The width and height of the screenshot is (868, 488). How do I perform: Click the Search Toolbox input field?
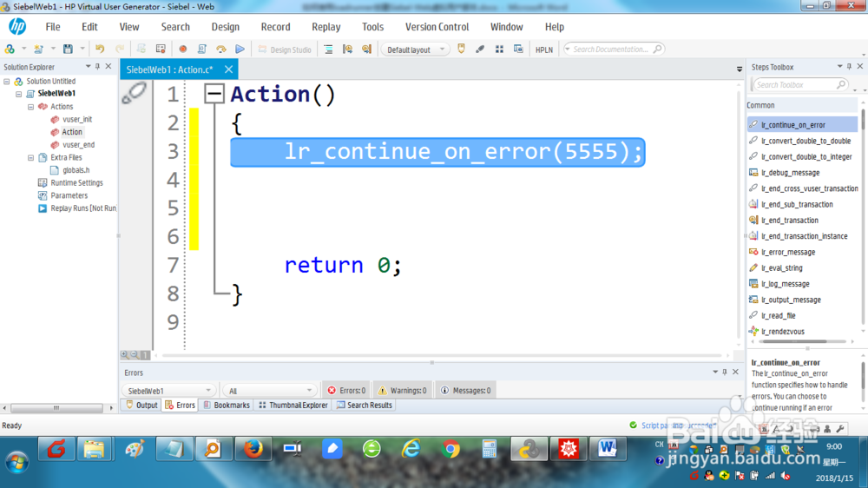pyautogui.click(x=799, y=85)
